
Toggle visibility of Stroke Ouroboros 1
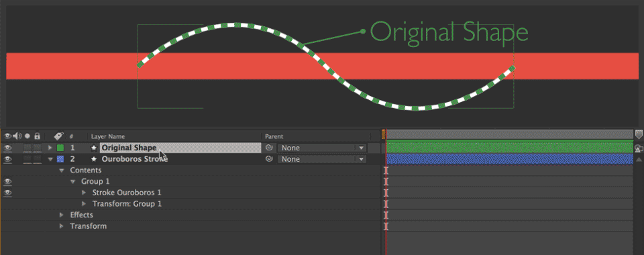click(x=8, y=193)
